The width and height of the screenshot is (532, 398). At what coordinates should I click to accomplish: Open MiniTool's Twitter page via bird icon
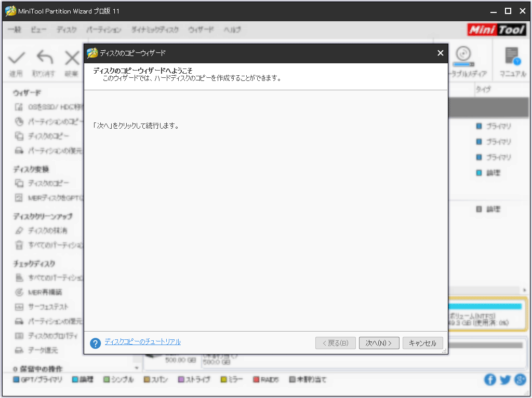point(504,379)
